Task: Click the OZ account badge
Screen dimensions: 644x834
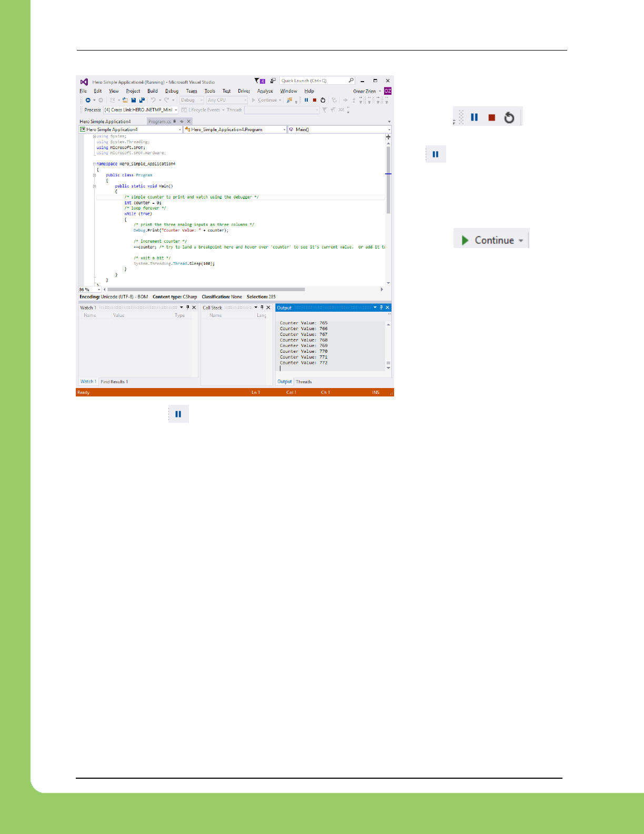Action: 388,91
